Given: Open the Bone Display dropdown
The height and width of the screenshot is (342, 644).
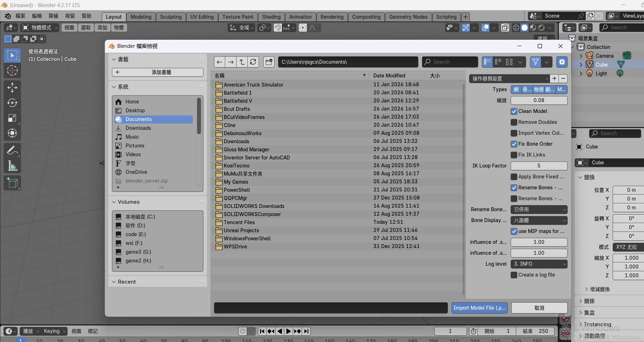Looking at the screenshot, I should pyautogui.click(x=539, y=221).
